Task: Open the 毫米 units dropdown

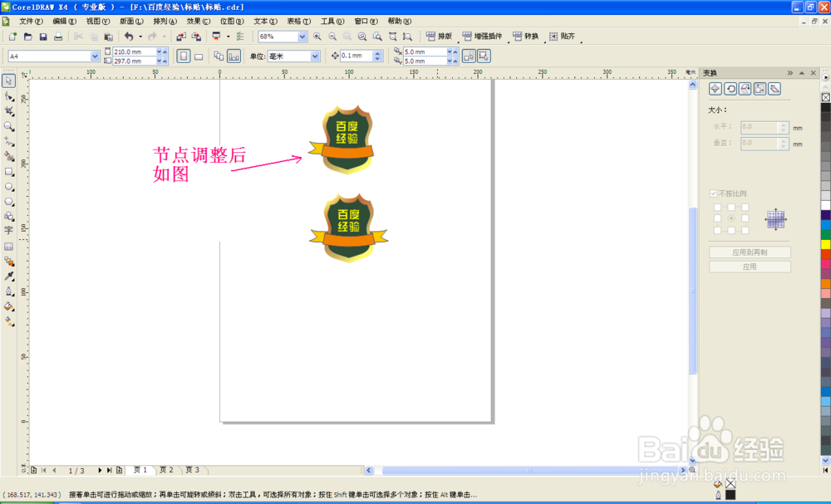Action: point(314,56)
